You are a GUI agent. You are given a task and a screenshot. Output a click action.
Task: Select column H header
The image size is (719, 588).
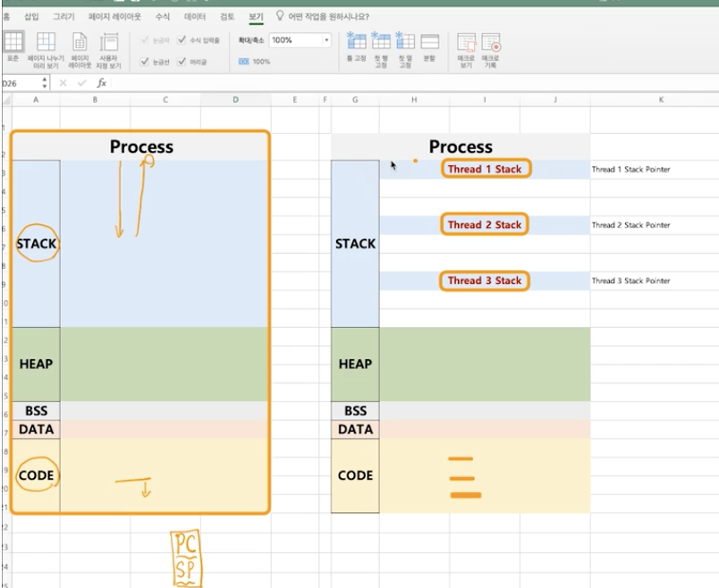coord(415,100)
